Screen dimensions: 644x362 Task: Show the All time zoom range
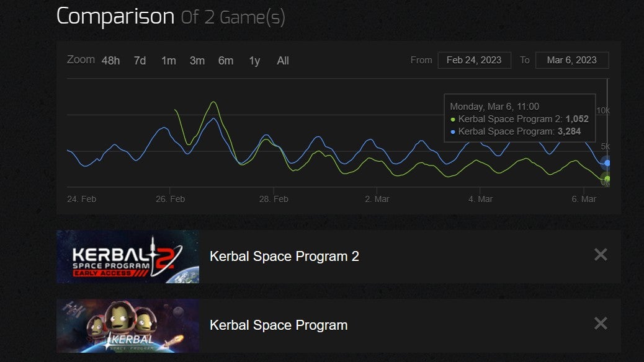[x=282, y=60]
